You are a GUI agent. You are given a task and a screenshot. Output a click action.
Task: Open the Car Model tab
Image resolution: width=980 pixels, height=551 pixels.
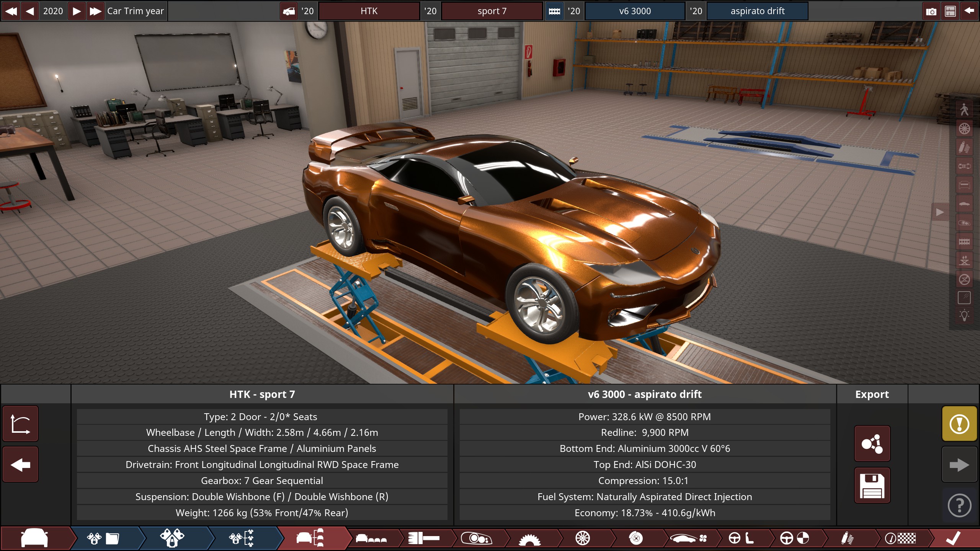[x=34, y=538]
